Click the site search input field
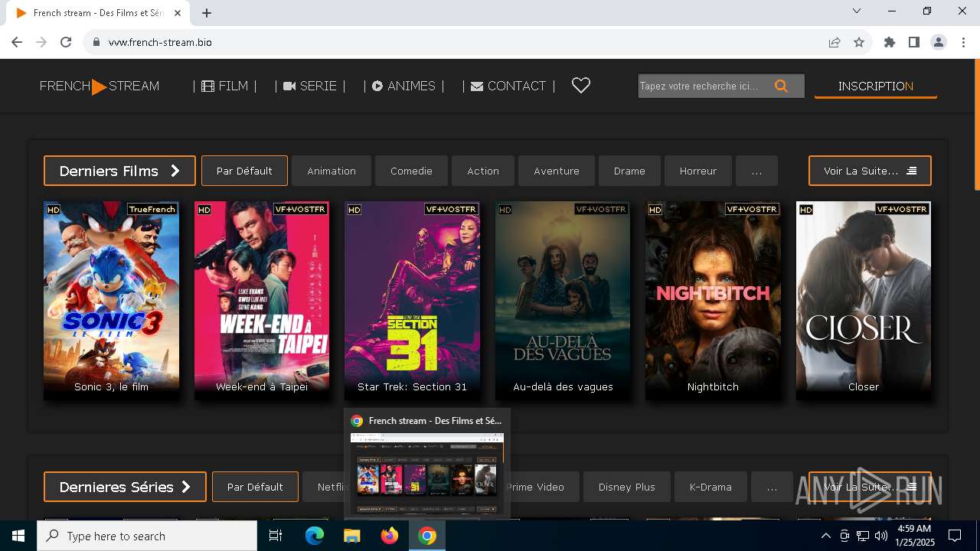 coord(704,86)
